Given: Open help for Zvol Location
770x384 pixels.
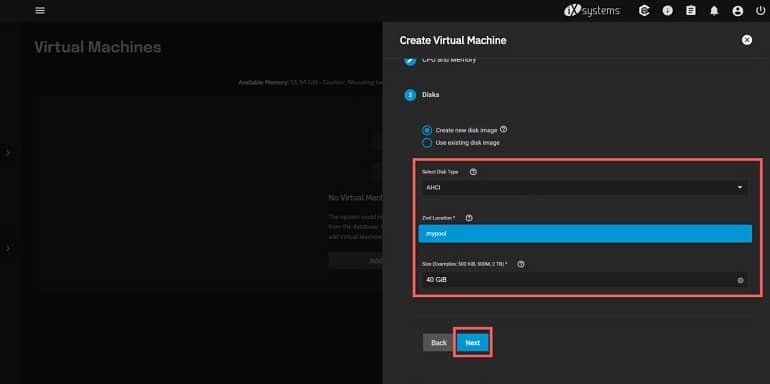Looking at the screenshot, I should click(x=469, y=218).
